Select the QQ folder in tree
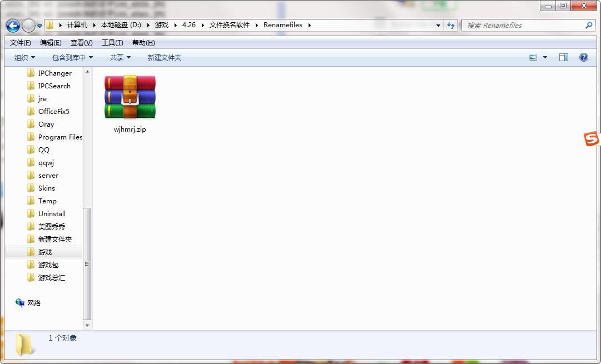The height and width of the screenshot is (364, 601). pyautogui.click(x=44, y=150)
